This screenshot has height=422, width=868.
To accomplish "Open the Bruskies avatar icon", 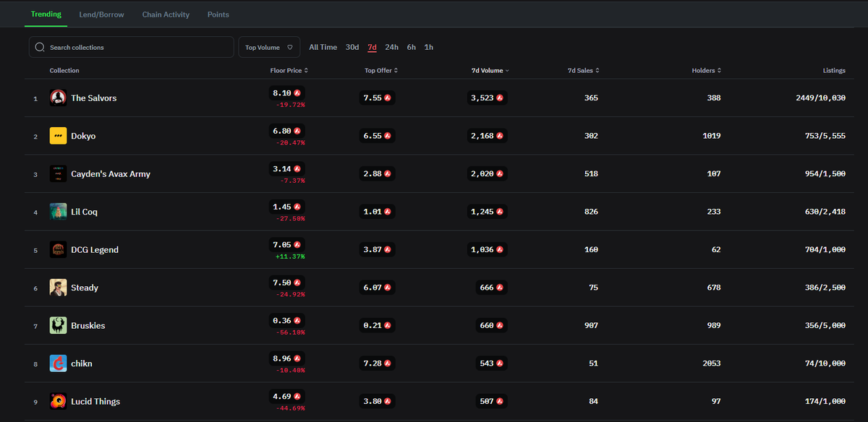I will [x=58, y=325].
